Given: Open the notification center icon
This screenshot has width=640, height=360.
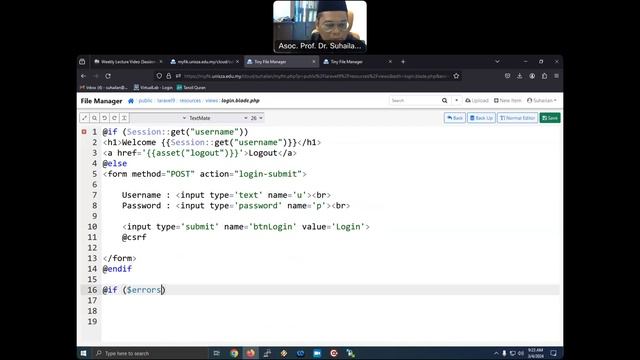Looking at the screenshot, I should pos(553,353).
